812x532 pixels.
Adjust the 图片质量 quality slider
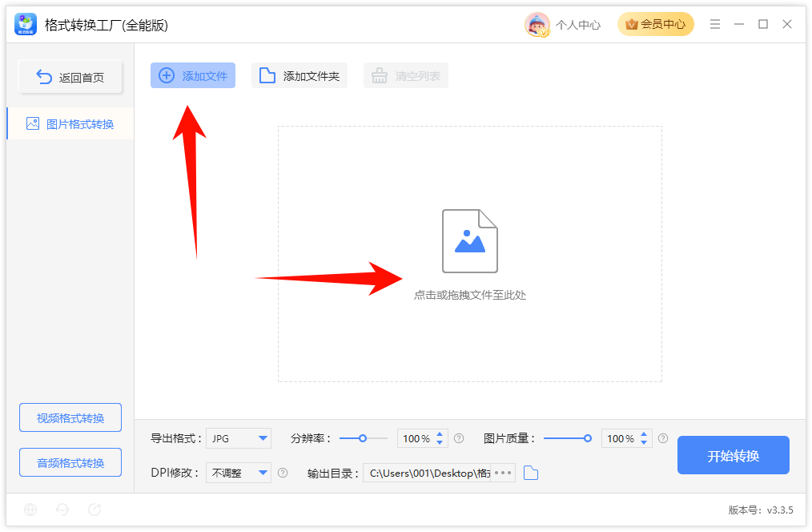click(568, 438)
